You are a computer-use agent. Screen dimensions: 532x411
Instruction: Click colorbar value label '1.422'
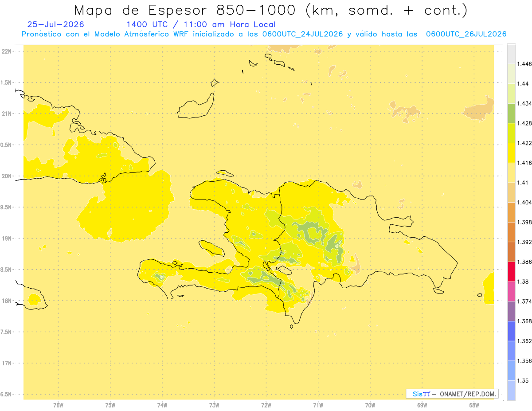(524, 143)
